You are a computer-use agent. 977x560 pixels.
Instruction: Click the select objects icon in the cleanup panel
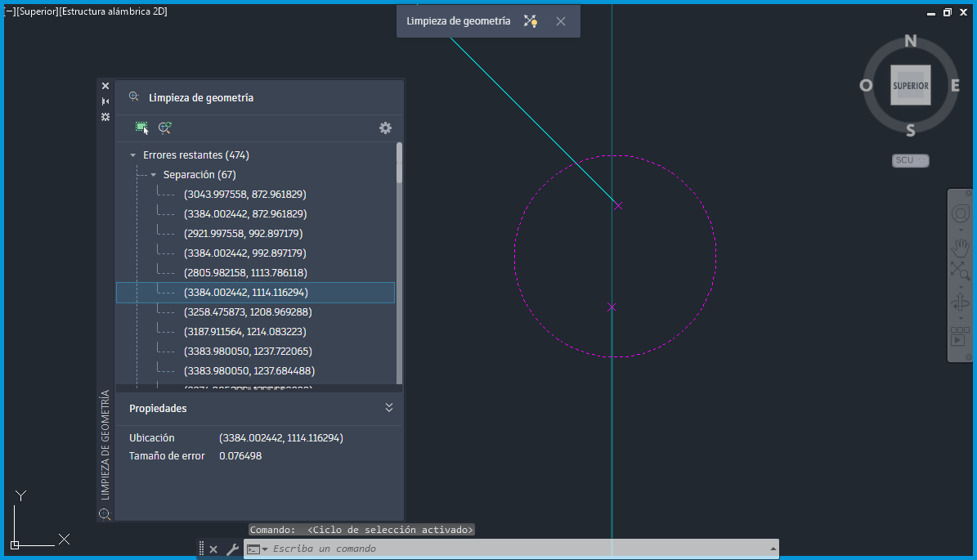[x=141, y=128]
